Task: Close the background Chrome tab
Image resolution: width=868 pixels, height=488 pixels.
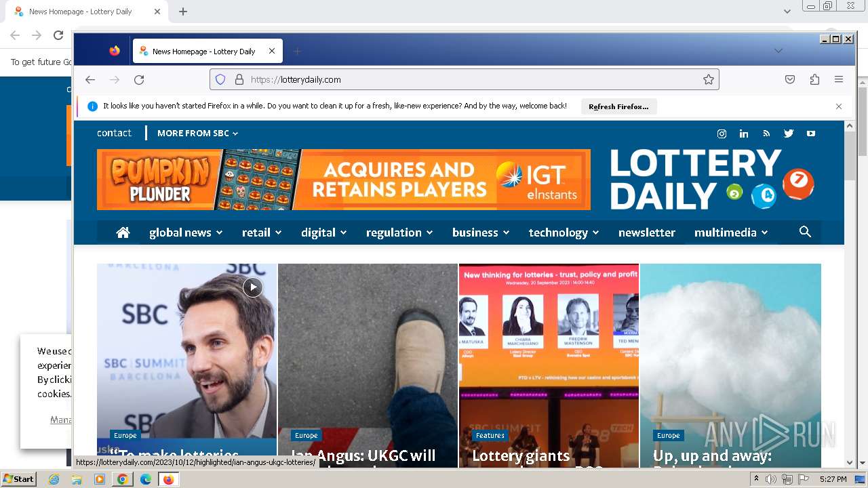Action: [x=157, y=12]
